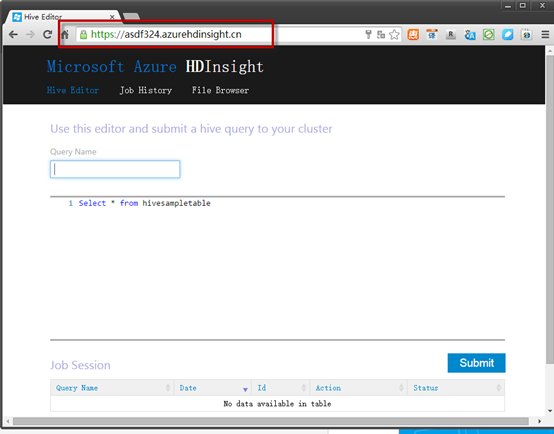Click the translate page icon in address bar
This screenshot has width=554, height=434.
tap(381, 35)
